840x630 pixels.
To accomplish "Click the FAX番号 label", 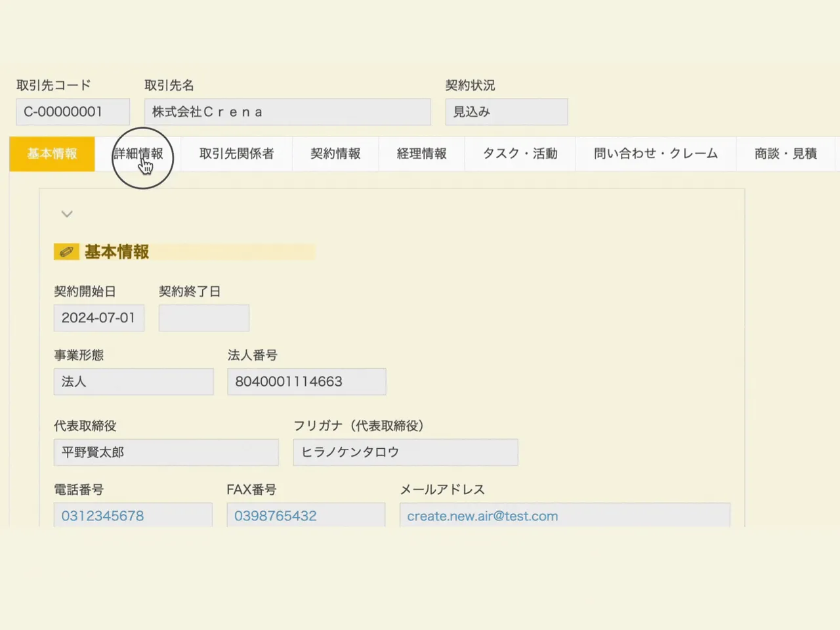I will (x=251, y=490).
